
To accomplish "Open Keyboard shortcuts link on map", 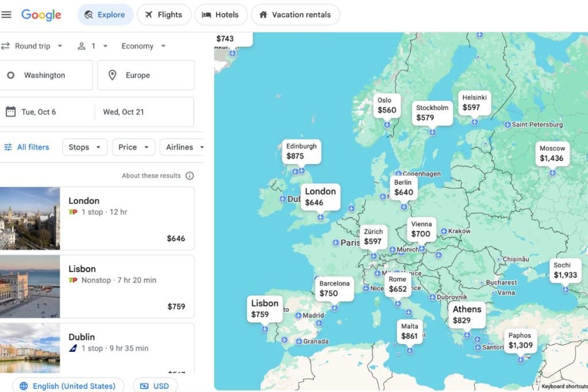I will [x=564, y=386].
